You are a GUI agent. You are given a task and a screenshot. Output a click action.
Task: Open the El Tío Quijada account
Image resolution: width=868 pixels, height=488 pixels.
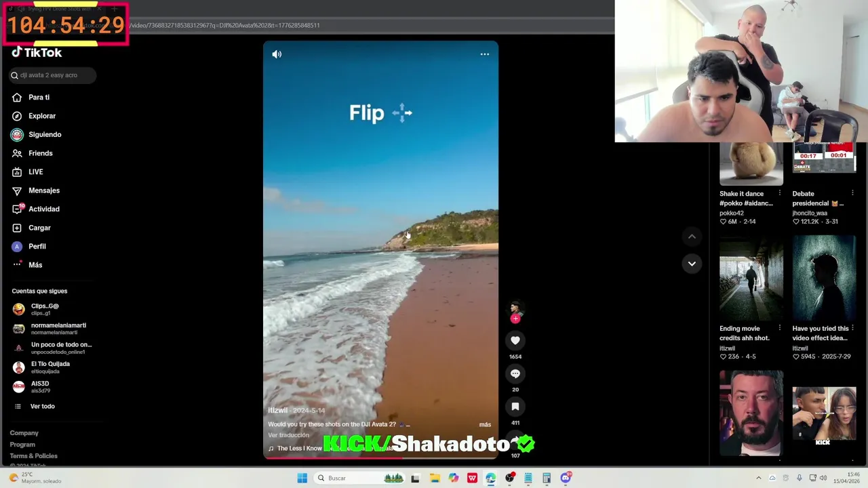pos(41,367)
